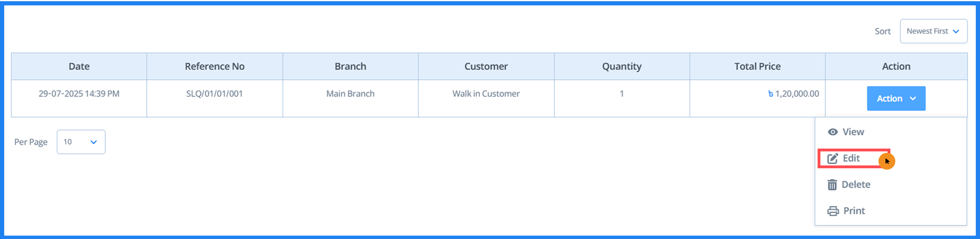Open the Per Page dropdown showing 10

click(x=80, y=142)
